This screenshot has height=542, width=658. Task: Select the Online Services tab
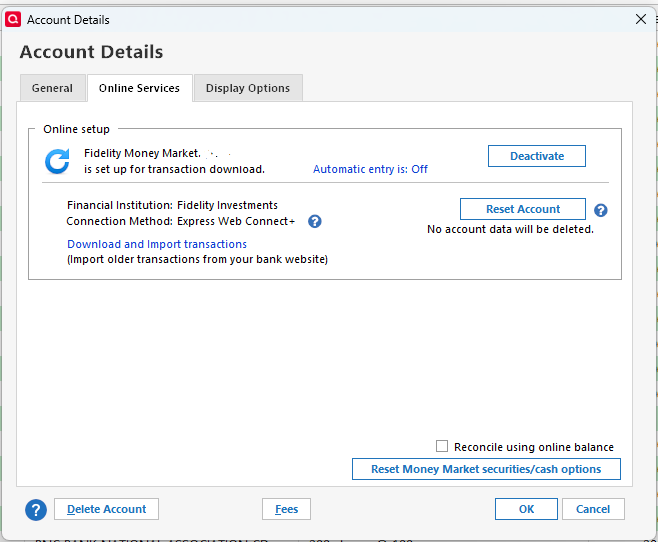coord(139,88)
